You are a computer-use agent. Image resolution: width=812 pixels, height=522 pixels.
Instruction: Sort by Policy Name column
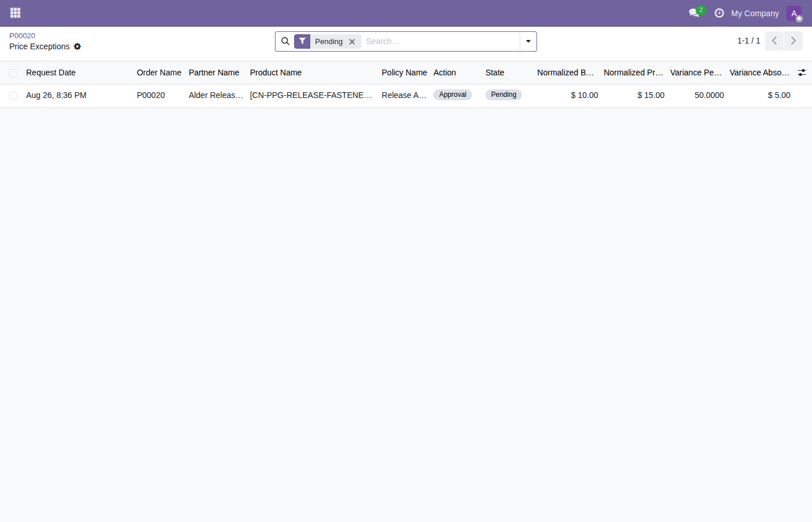404,72
